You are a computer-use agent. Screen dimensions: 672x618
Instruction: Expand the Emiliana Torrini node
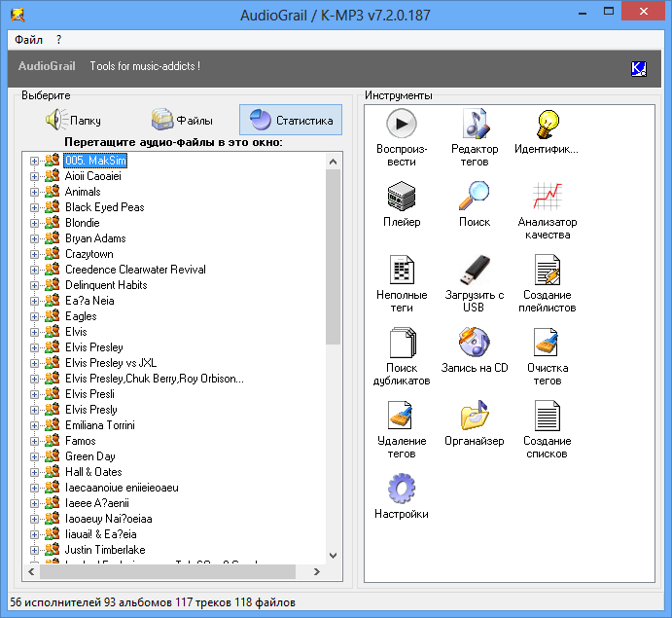point(34,426)
